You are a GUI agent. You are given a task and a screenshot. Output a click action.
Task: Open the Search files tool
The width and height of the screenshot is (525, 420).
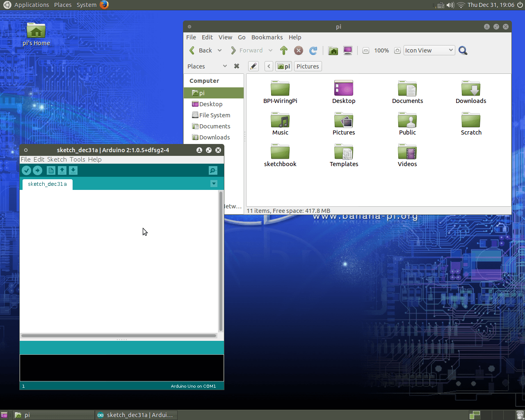pyautogui.click(x=463, y=50)
